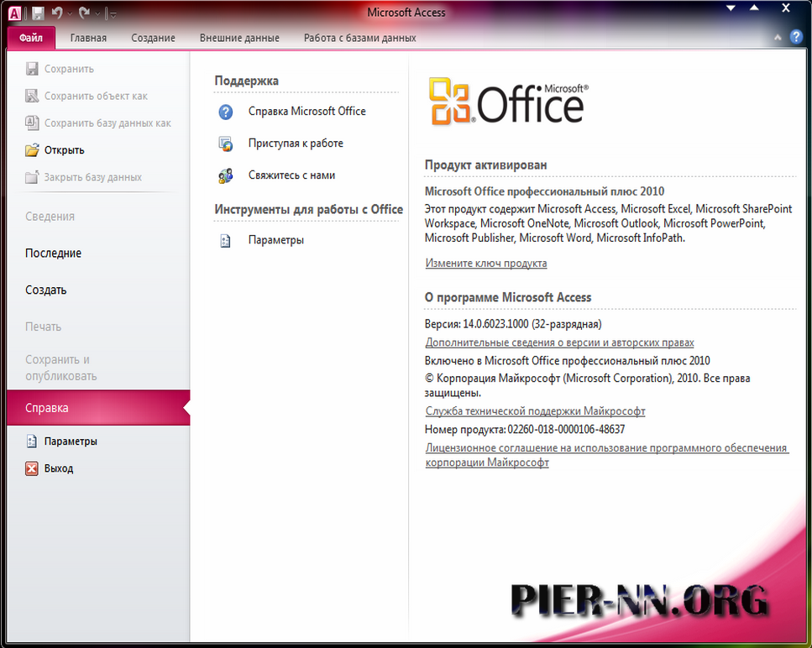The width and height of the screenshot is (812, 648).
Task: Click Параметры icon under Инструменты для работы
Action: click(225, 241)
